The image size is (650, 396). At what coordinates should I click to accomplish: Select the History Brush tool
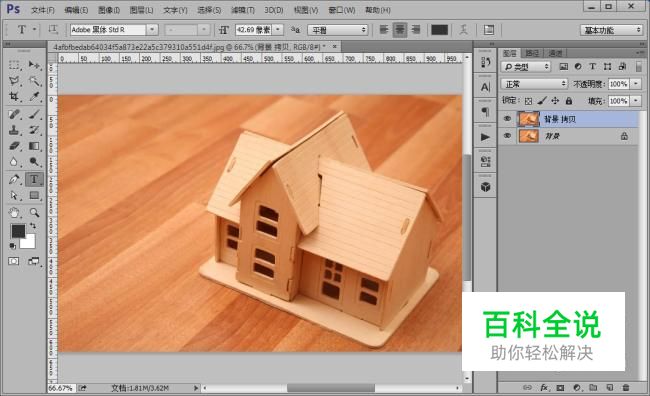(x=34, y=130)
